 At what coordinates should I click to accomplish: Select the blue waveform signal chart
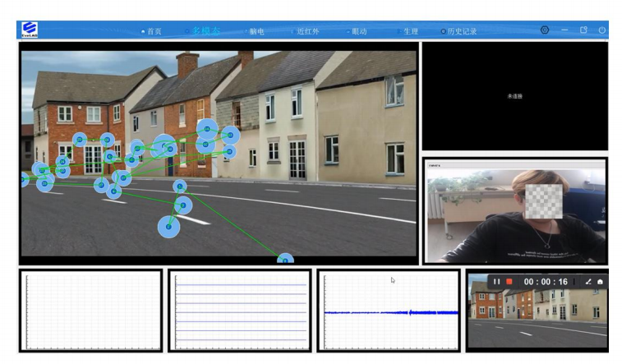389,311
